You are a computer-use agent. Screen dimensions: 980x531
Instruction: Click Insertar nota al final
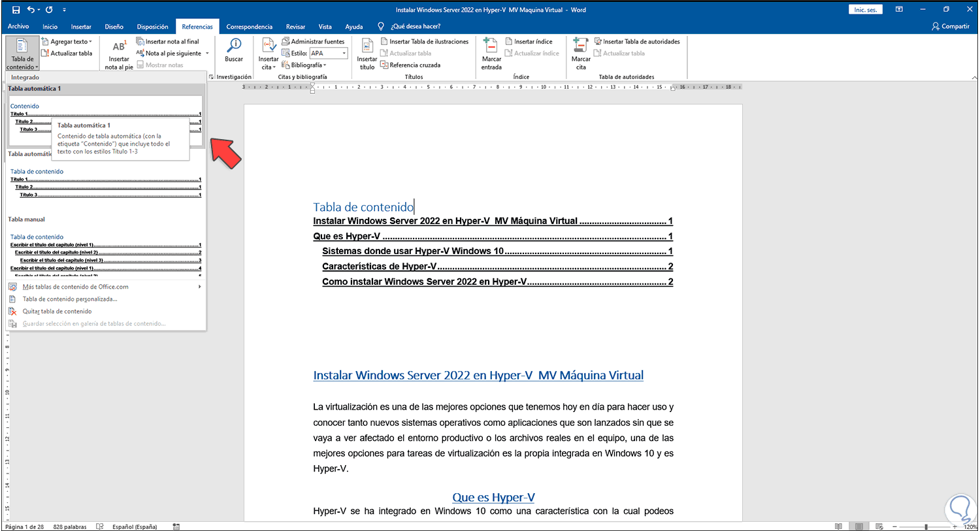point(167,42)
